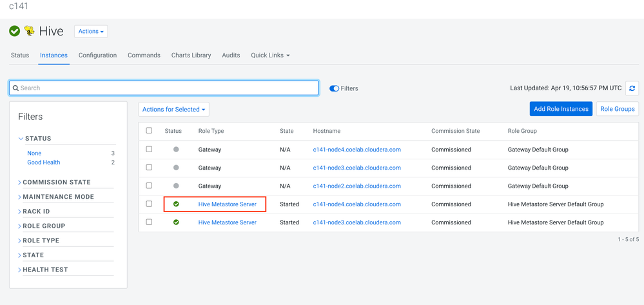
Task: Click gray status dot for node2 Gateway
Action: 176,186
